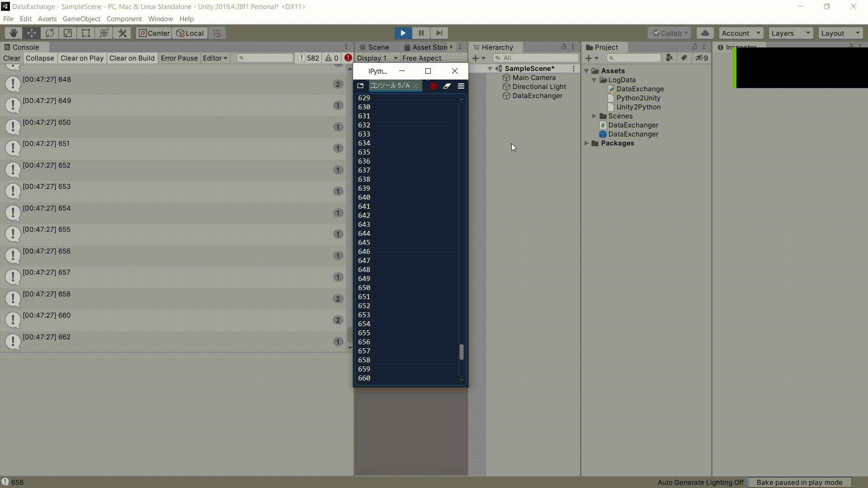Stop the IPython kernel with red square icon
Viewport: 868px width, 488px height.
[433, 85]
